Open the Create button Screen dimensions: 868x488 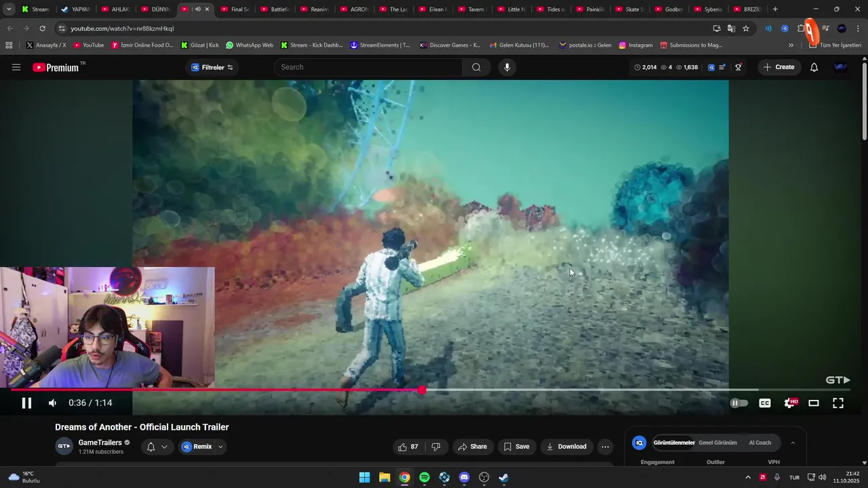tap(779, 67)
